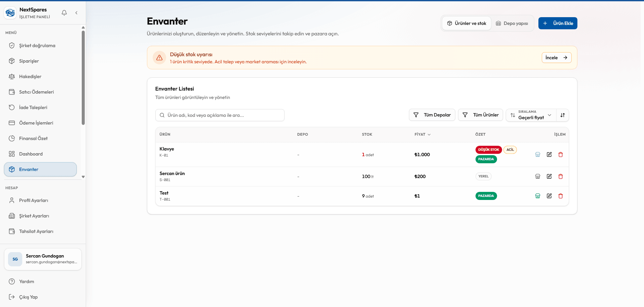The image size is (644, 307).
Task: Click the Klavye product name
Action: pyautogui.click(x=167, y=149)
